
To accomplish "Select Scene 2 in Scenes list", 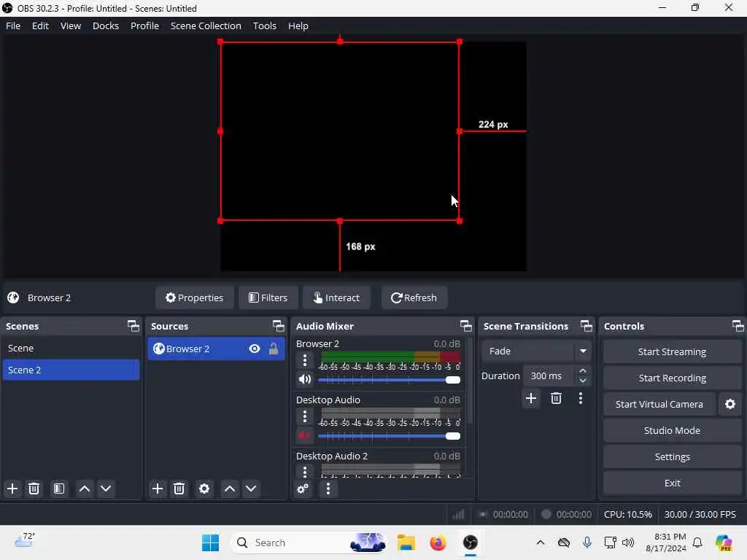I will [x=71, y=370].
